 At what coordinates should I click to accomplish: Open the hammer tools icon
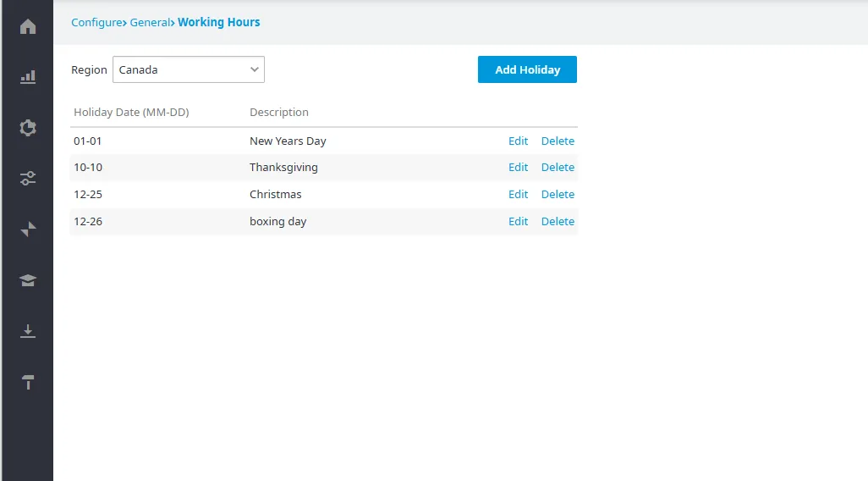[28, 381]
